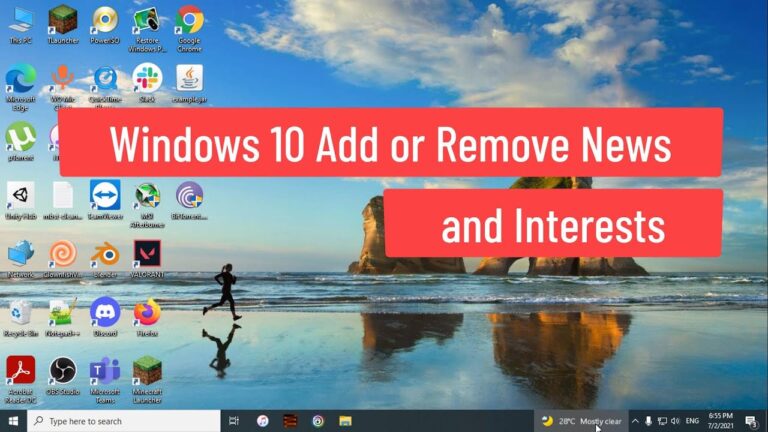This screenshot has width=768, height=432.
Task: Open the Discord desktop icon
Action: pos(105,312)
